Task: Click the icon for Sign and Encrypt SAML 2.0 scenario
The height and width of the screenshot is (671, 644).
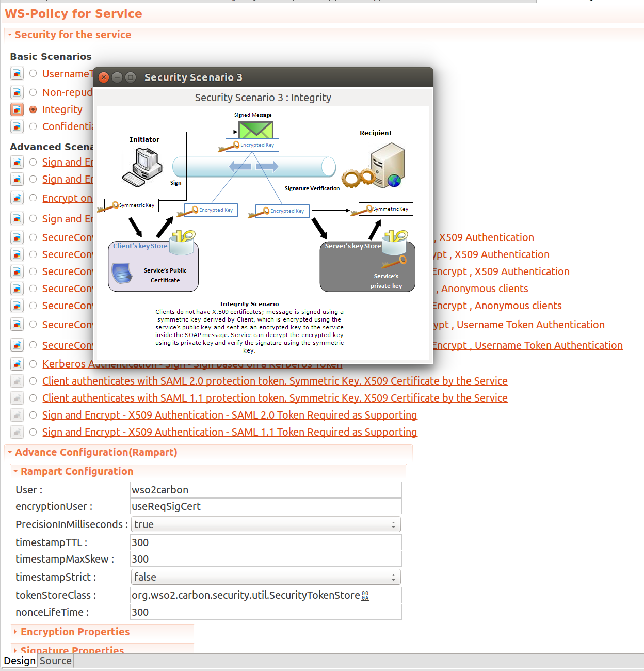Action: tap(17, 415)
